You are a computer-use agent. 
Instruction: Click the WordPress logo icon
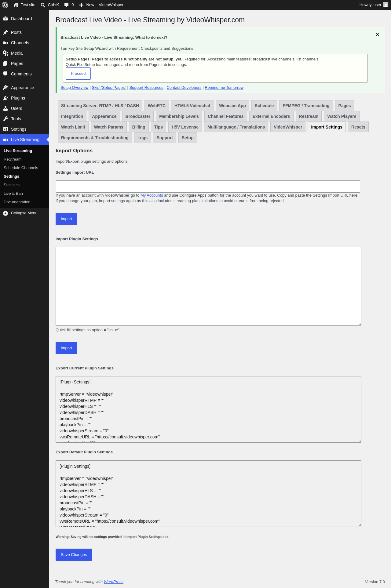click(5, 5)
